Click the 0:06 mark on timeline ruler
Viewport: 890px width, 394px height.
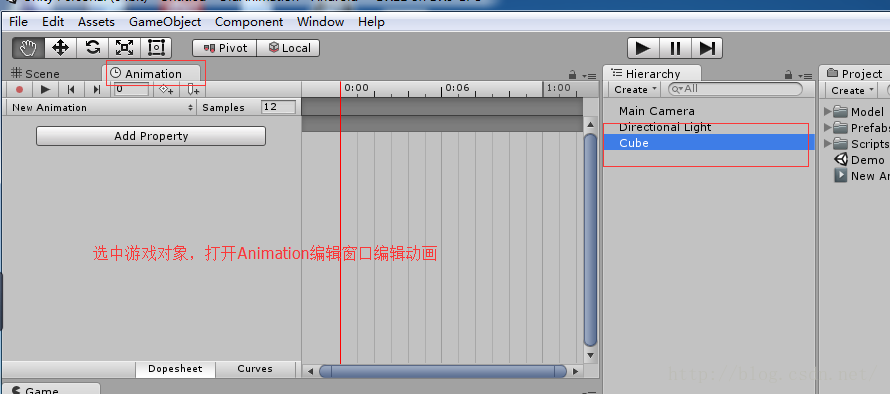pyautogui.click(x=457, y=88)
